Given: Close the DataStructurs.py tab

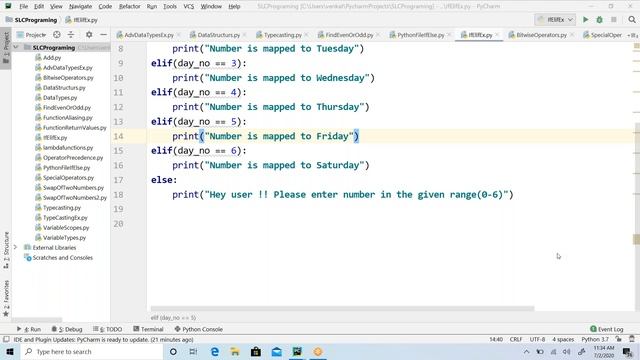Looking at the screenshot, I should [x=244, y=35].
